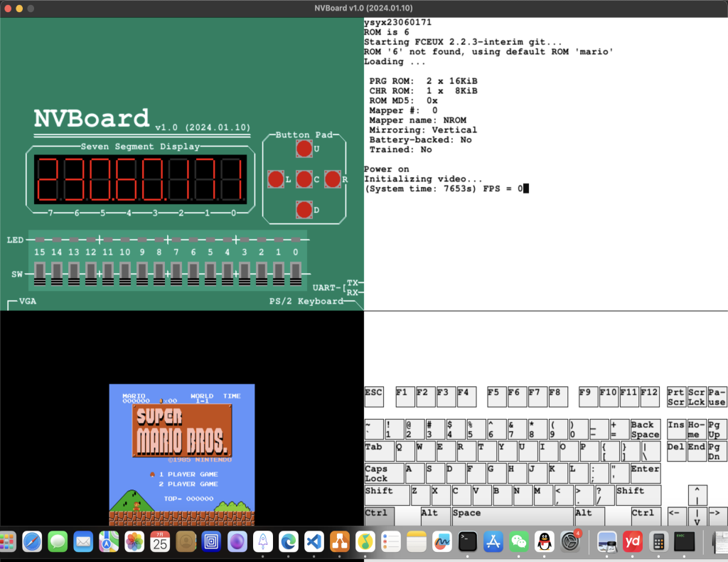Toggle switch 12 on the NVBoard
728x562 pixels.
[91, 274]
